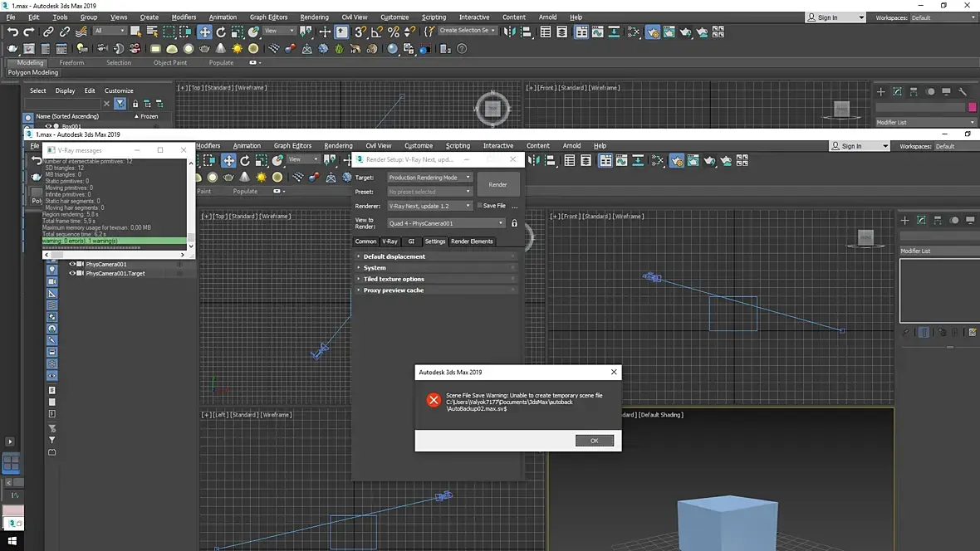Click the pink object color swatch

tap(973, 107)
